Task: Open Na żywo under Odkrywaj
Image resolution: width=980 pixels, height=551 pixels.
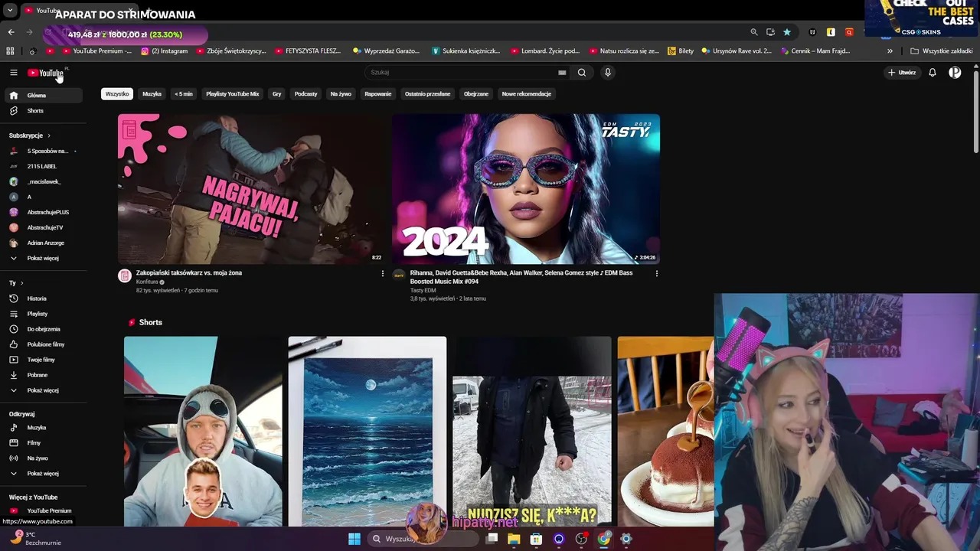Action: pyautogui.click(x=42, y=458)
